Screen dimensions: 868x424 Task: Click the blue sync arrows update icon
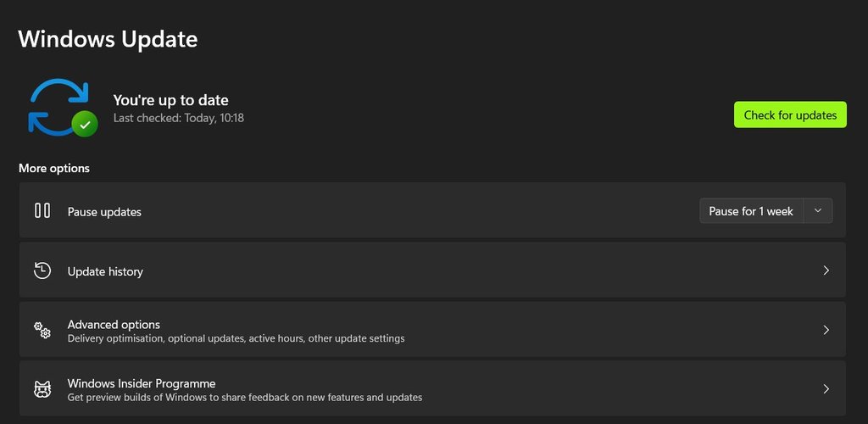tap(58, 106)
